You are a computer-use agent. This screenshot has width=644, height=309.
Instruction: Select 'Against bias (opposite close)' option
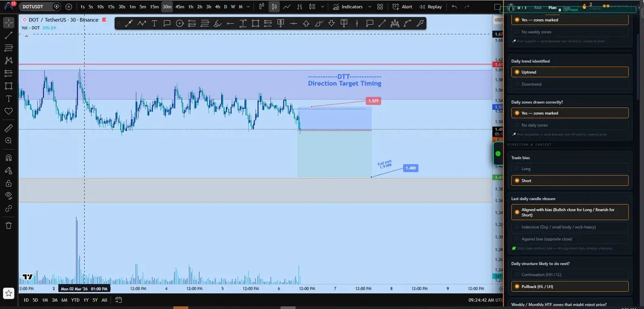tap(569, 239)
